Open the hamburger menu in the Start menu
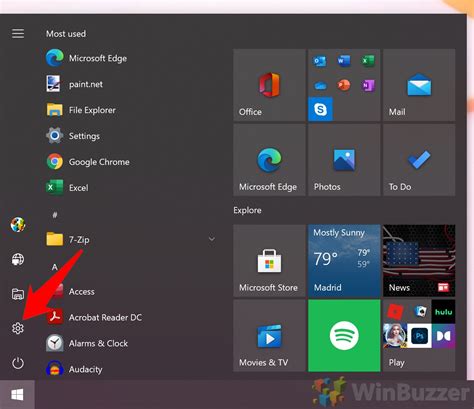474x409 pixels. (x=18, y=33)
